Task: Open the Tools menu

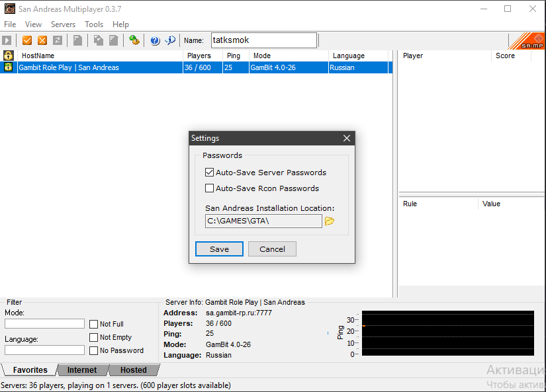Action: click(94, 24)
